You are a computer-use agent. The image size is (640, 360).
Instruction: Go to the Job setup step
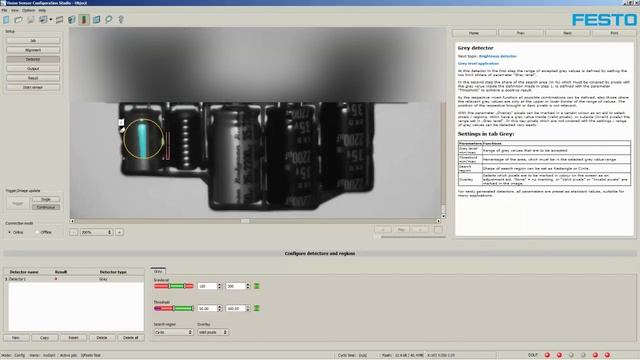pos(33,41)
